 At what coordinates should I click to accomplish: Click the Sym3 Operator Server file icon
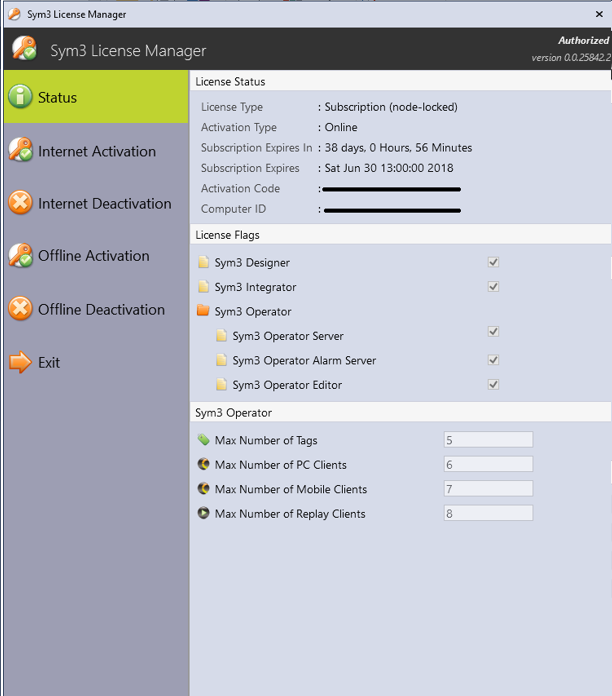point(221,335)
